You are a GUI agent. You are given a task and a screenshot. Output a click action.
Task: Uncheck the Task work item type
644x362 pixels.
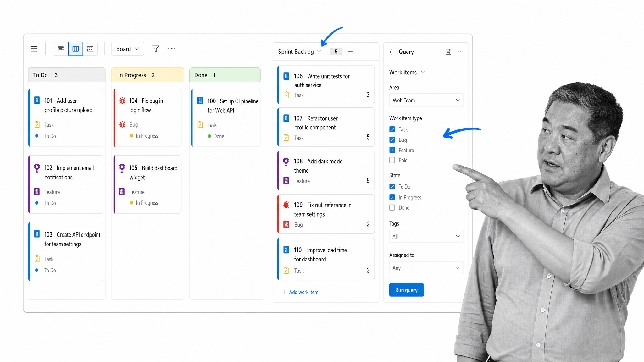point(392,129)
